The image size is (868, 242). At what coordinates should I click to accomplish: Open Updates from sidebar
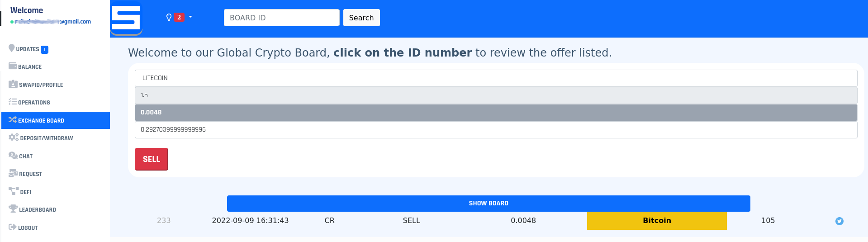pyautogui.click(x=28, y=49)
